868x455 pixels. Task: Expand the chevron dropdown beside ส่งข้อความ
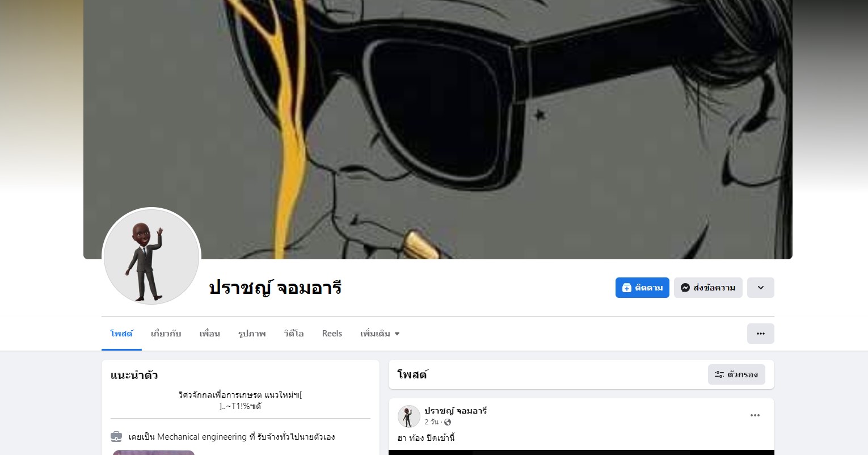pos(761,288)
